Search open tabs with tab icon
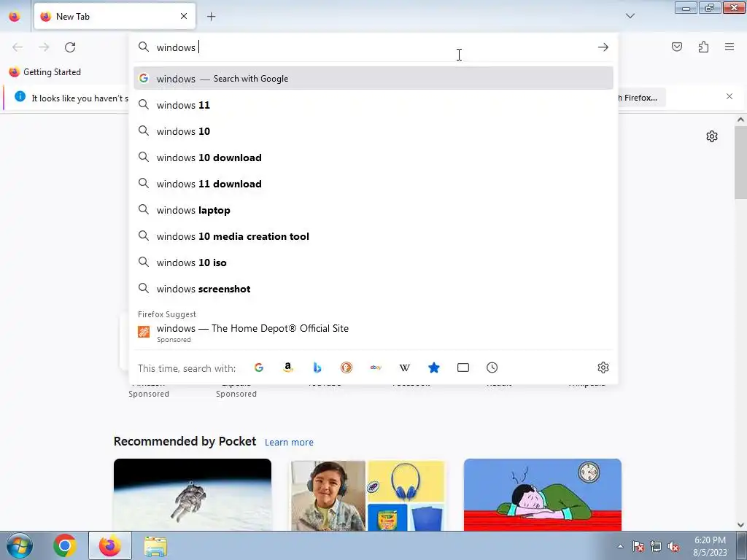 click(x=463, y=367)
